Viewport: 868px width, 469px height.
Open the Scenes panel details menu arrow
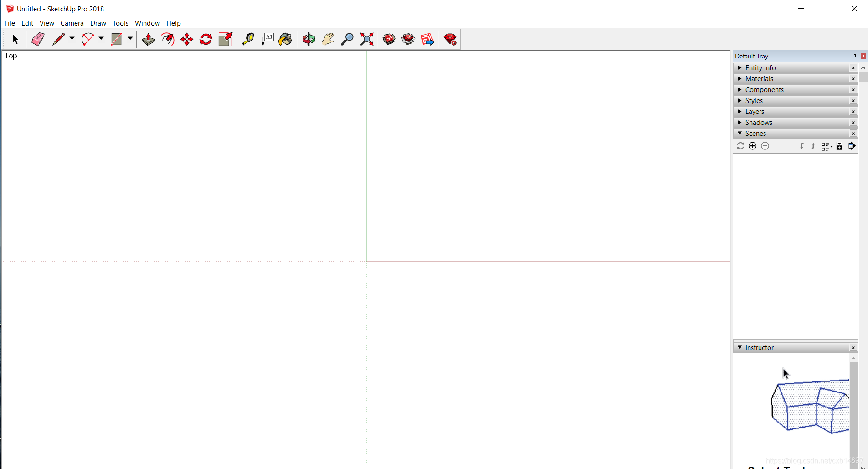(852, 146)
